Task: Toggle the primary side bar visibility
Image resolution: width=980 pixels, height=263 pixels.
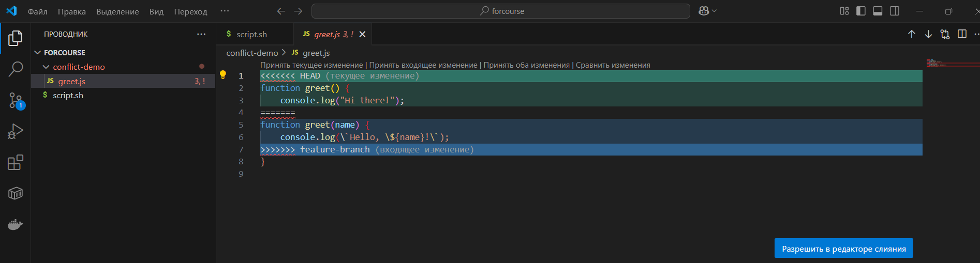Action: [861, 11]
